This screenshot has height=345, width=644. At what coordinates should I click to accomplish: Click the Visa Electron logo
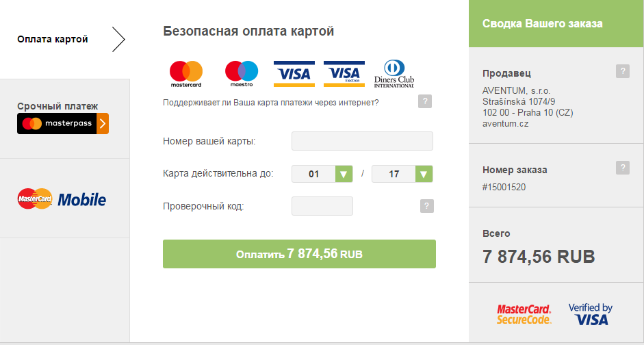(x=344, y=73)
